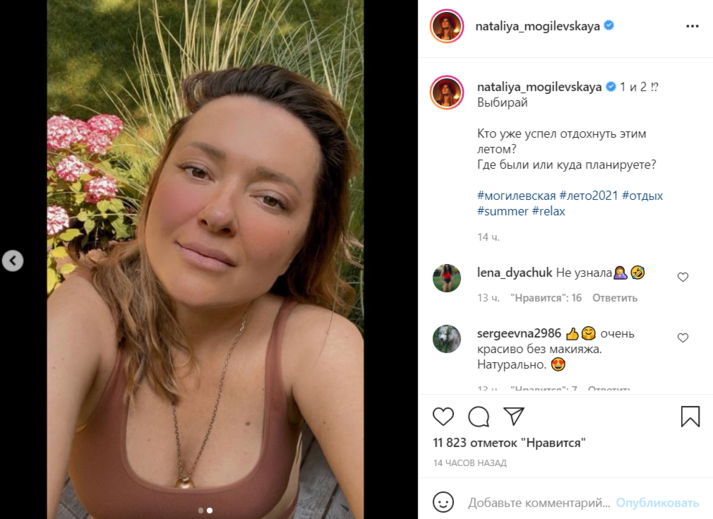The height and width of the screenshot is (519, 713).
Task: Like sergeevna2986's comment
Action: pyautogui.click(x=683, y=338)
